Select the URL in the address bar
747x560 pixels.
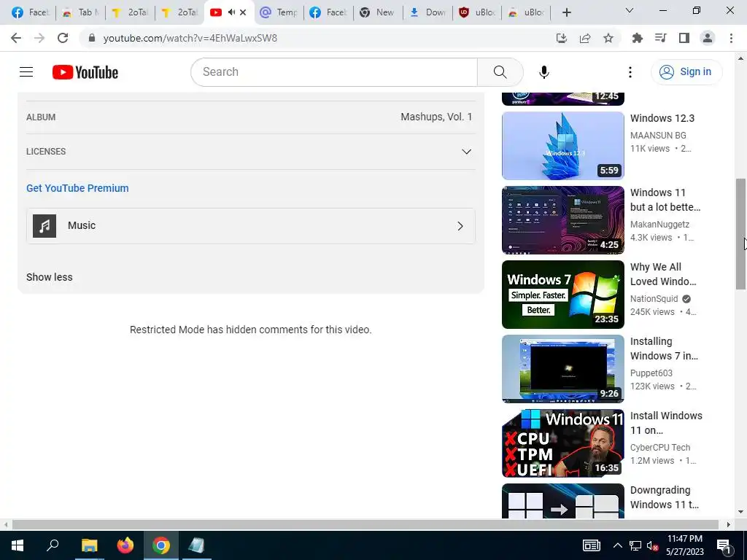point(190,38)
